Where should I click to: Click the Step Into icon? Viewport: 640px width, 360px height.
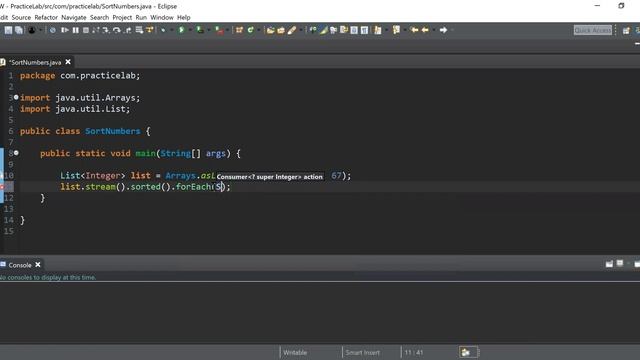pos(106,30)
